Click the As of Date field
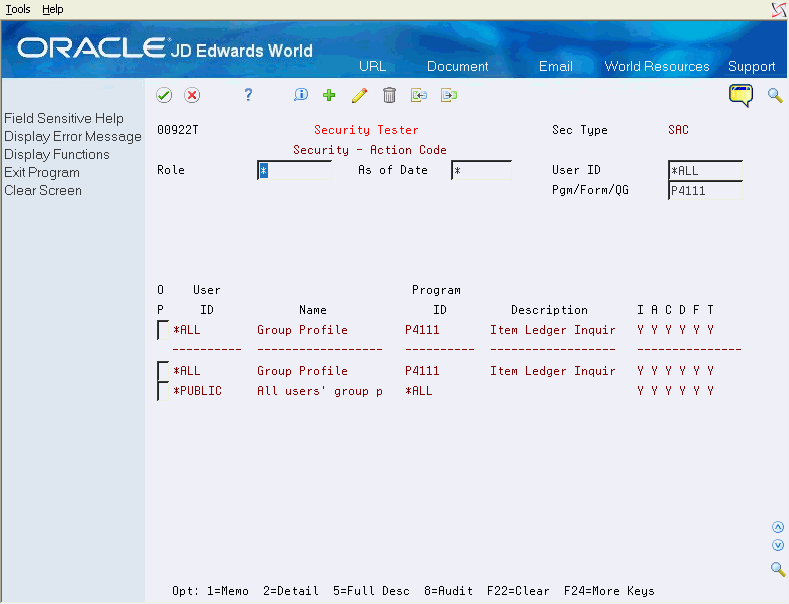789x604 pixels. [x=482, y=171]
